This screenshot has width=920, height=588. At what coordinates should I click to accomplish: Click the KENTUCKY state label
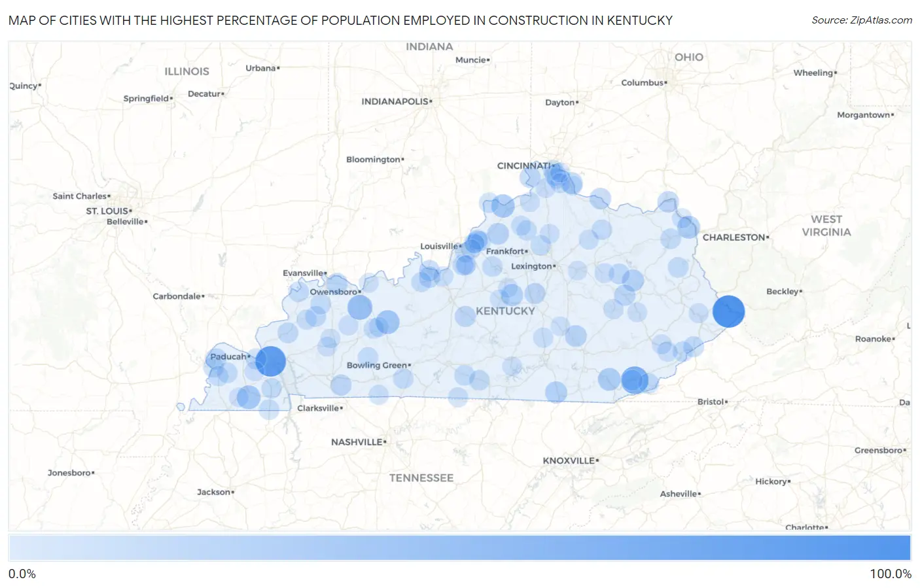pyautogui.click(x=505, y=311)
